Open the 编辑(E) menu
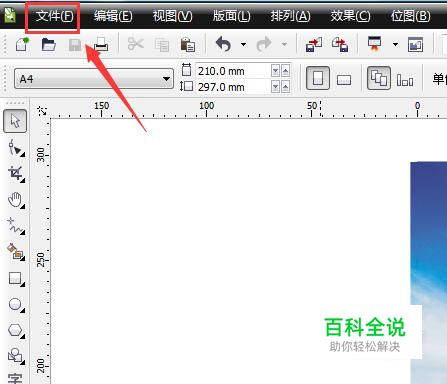The width and height of the screenshot is (447, 384). point(113,16)
